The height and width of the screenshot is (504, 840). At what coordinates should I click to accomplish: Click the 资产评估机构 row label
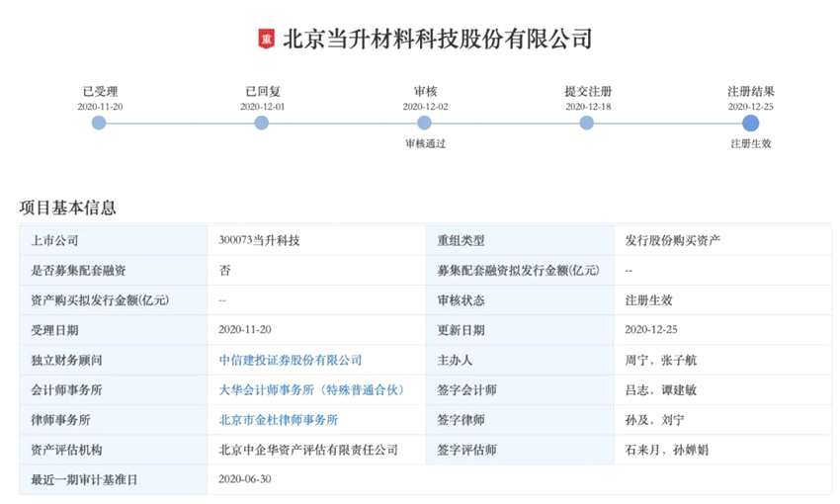66,450
